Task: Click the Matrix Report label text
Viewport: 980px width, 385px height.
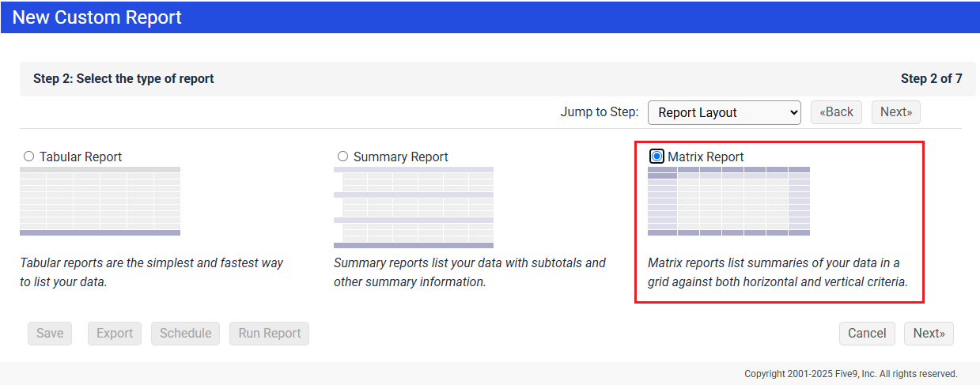Action: pyautogui.click(x=706, y=157)
